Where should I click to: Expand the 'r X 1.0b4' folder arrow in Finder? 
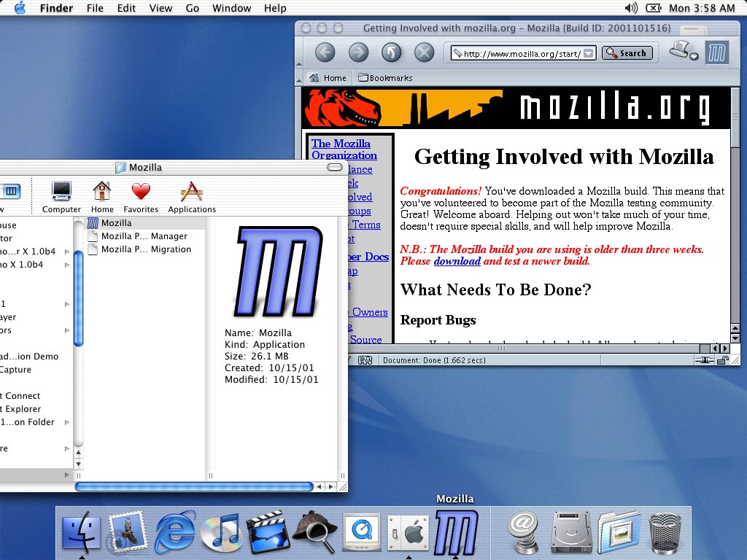[x=67, y=252]
